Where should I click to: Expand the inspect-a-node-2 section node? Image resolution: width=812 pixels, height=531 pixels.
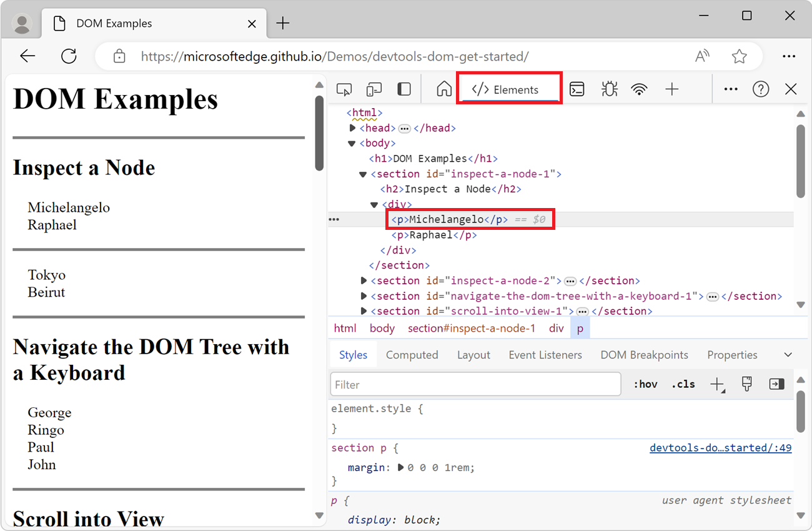364,280
